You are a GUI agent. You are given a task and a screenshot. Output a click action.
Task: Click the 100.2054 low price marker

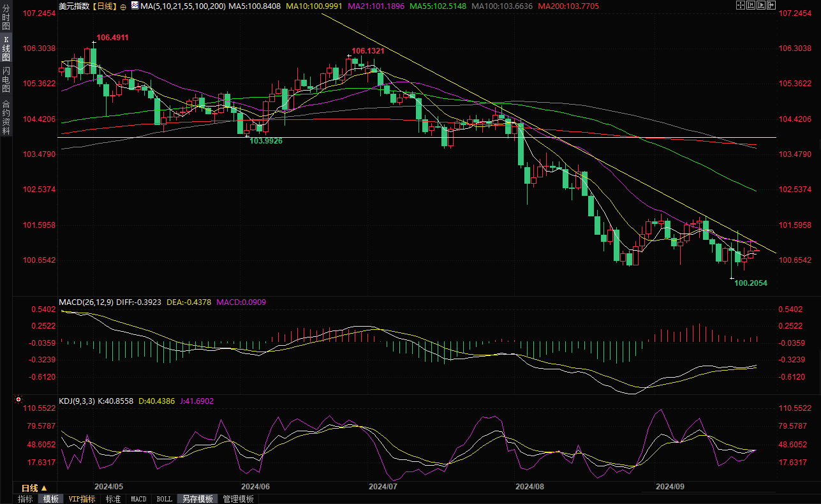[x=750, y=283]
